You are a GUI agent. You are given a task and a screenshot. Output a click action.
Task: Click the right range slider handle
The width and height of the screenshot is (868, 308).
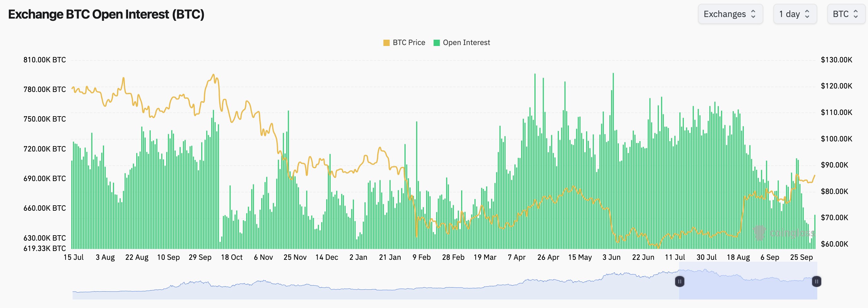click(817, 281)
